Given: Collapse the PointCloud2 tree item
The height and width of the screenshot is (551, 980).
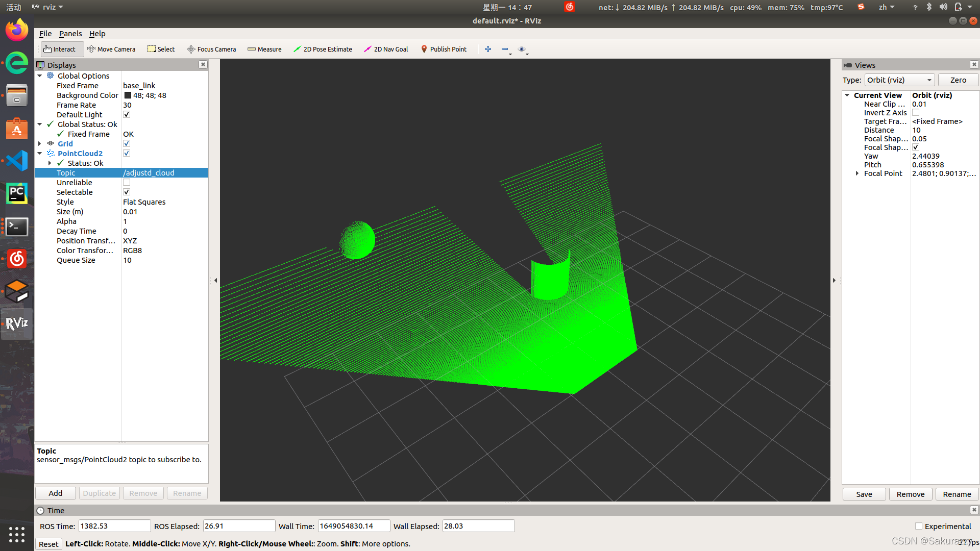Looking at the screenshot, I should click(x=40, y=154).
